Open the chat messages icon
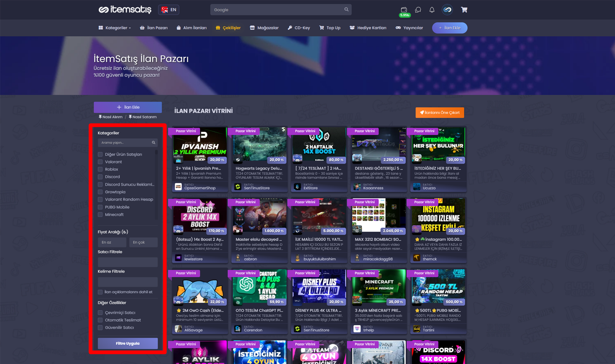 [x=418, y=10]
